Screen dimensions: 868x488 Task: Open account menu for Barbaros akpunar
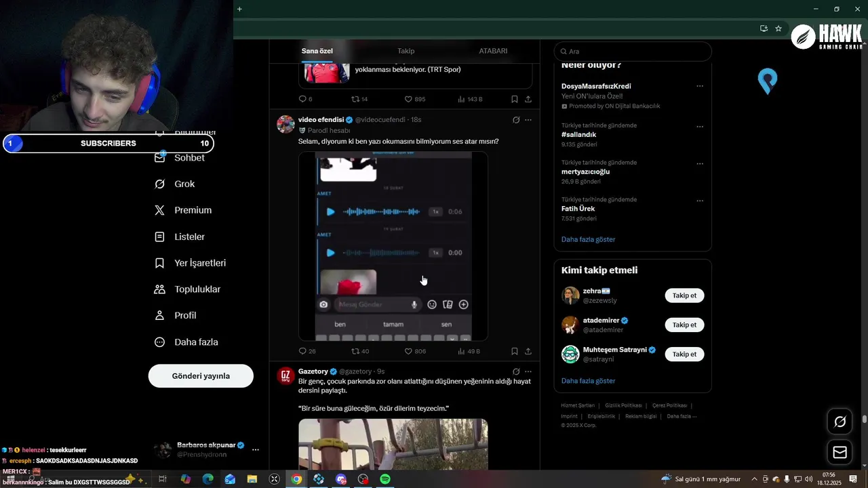tap(206, 449)
